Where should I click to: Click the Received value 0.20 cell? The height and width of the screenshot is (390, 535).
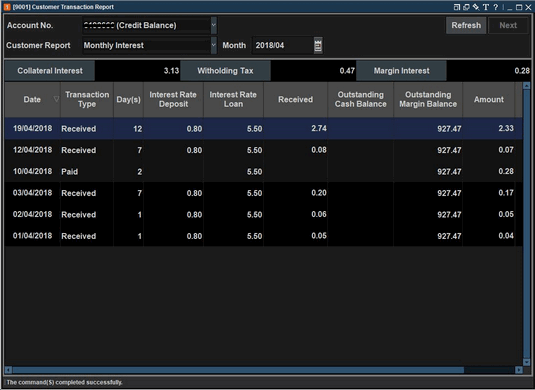295,193
